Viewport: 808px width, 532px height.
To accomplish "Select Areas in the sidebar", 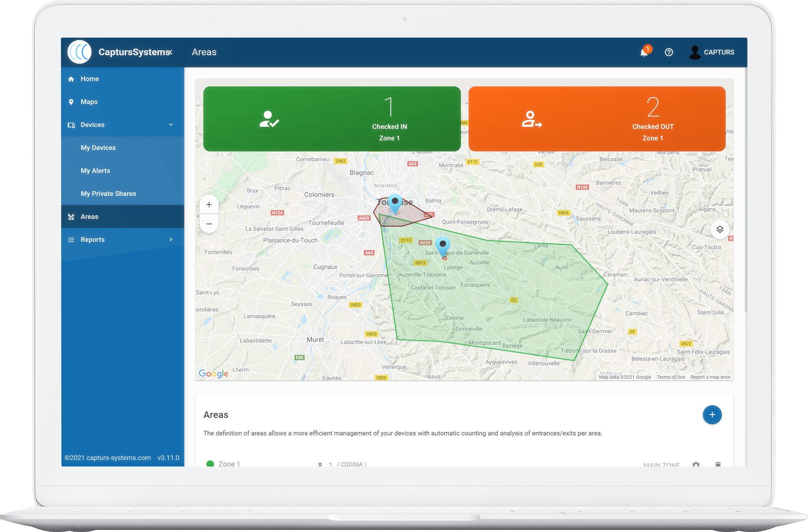I will 122,217.
